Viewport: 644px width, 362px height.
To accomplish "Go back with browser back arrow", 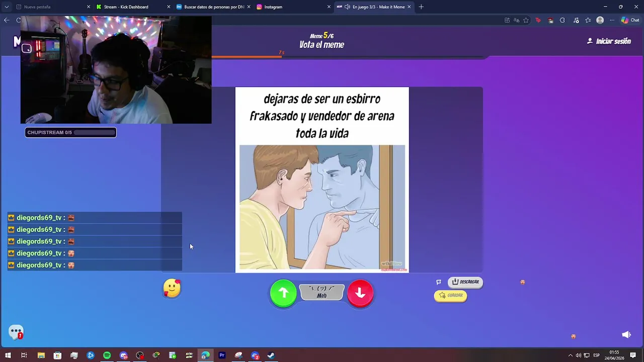I will 7,20.
